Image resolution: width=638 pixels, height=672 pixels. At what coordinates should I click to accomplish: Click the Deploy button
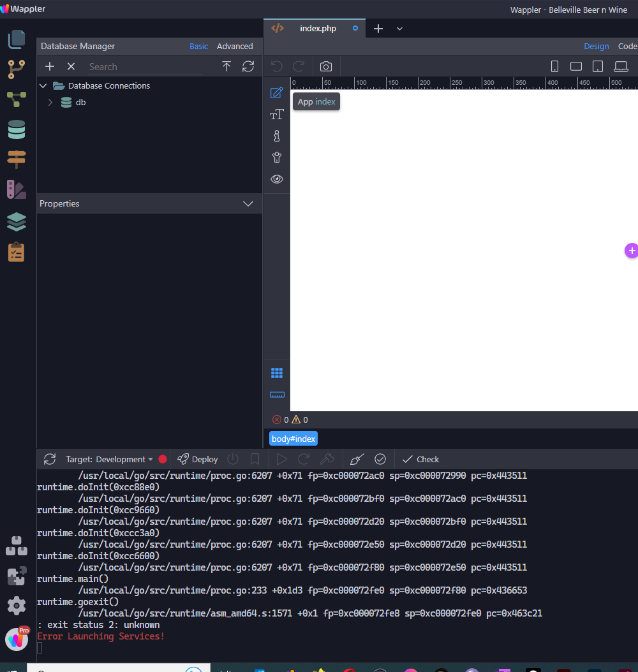198,459
